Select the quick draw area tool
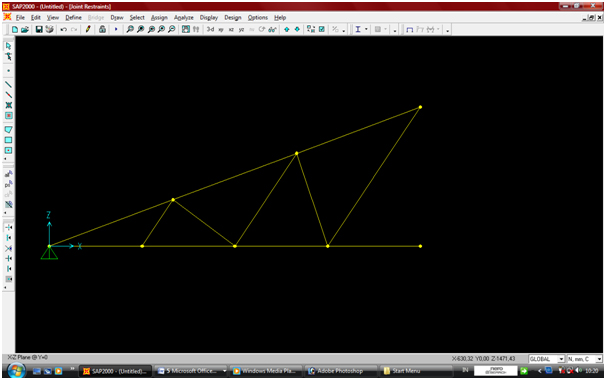Image resolution: width=606 pixels, height=380 pixels. [8, 150]
